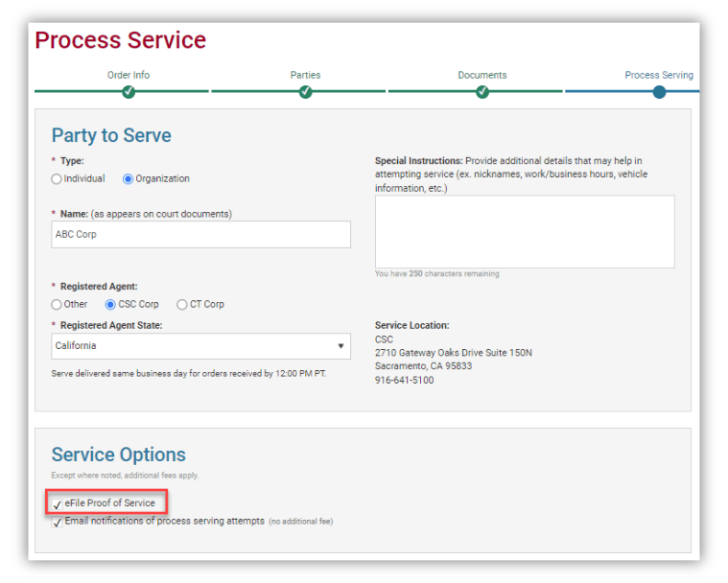The width and height of the screenshot is (728, 583).
Task: Toggle email notifications of serving attempts checkbox
Action: click(x=58, y=523)
